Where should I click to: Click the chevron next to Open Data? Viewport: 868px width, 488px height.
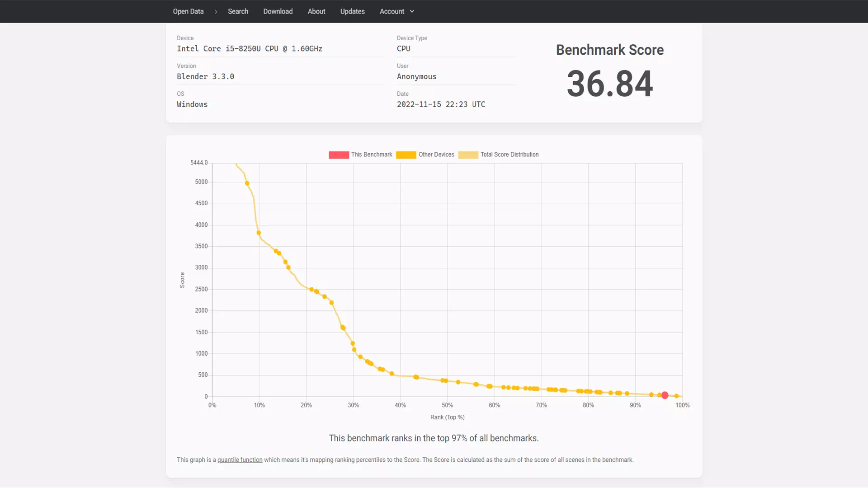click(216, 11)
